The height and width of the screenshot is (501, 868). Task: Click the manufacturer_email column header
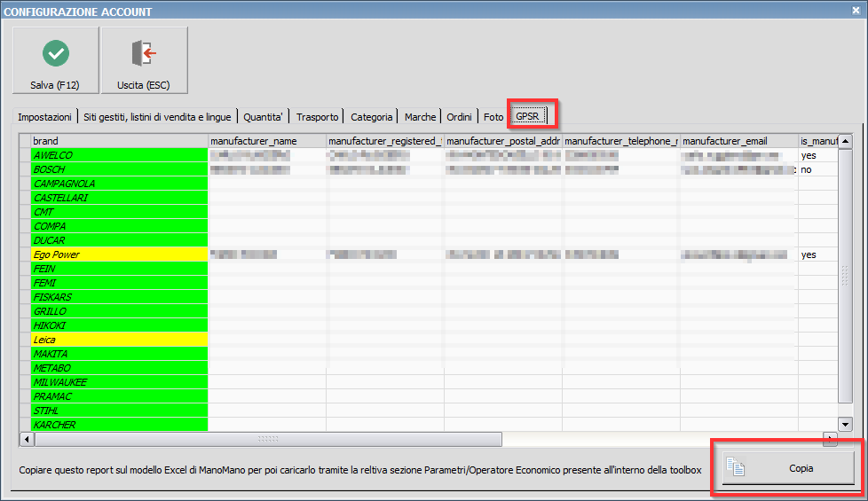point(739,141)
